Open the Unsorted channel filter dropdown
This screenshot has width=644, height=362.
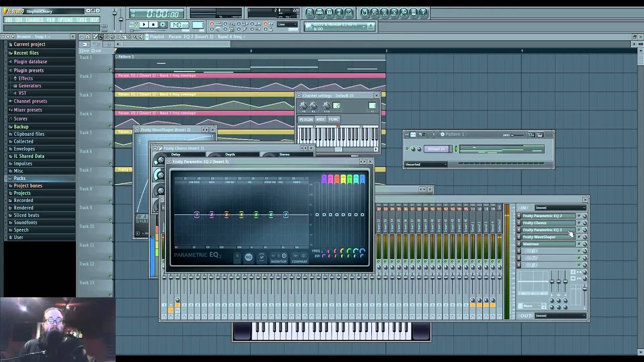click(x=426, y=164)
